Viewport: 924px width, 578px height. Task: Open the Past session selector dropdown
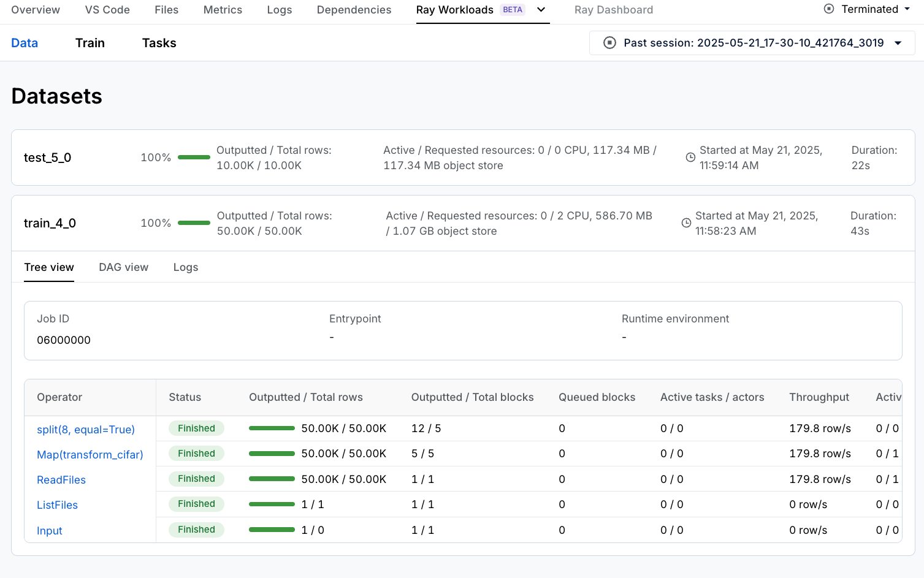click(x=752, y=43)
